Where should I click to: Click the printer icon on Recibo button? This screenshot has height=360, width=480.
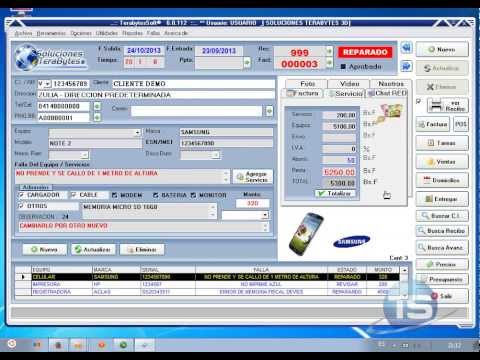436,105
